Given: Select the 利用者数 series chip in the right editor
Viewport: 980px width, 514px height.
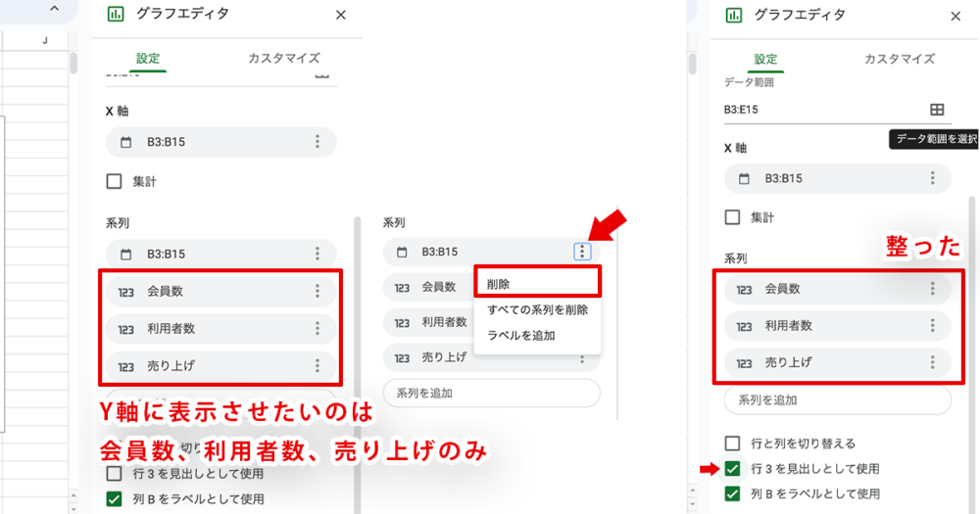Looking at the screenshot, I should tap(838, 325).
